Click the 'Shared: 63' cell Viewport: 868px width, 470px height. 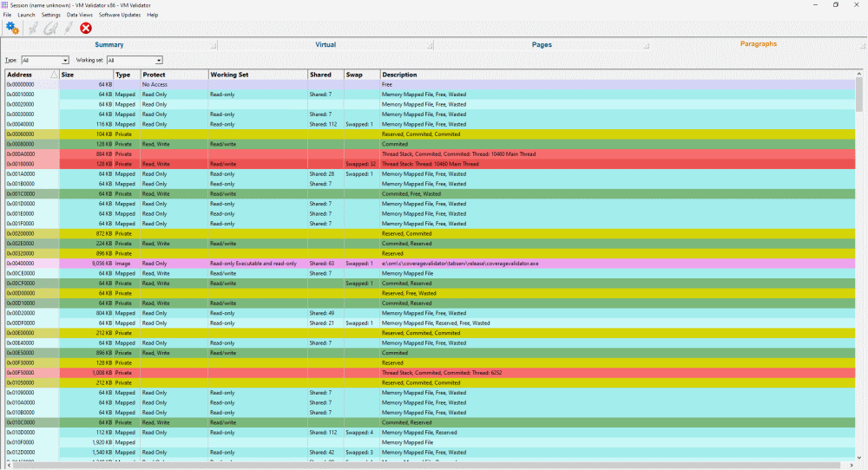pyautogui.click(x=325, y=264)
